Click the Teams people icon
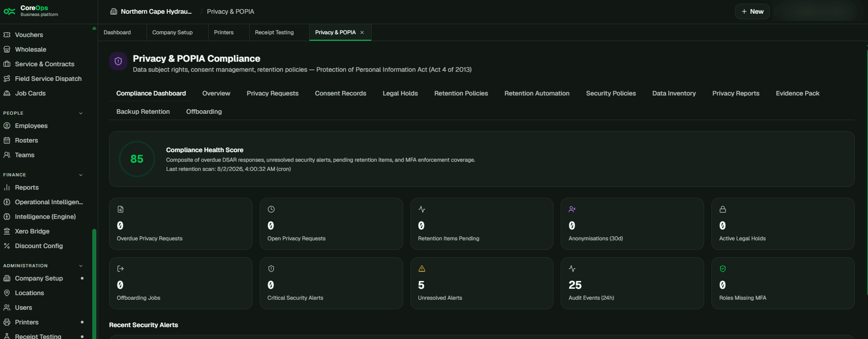 tap(7, 155)
